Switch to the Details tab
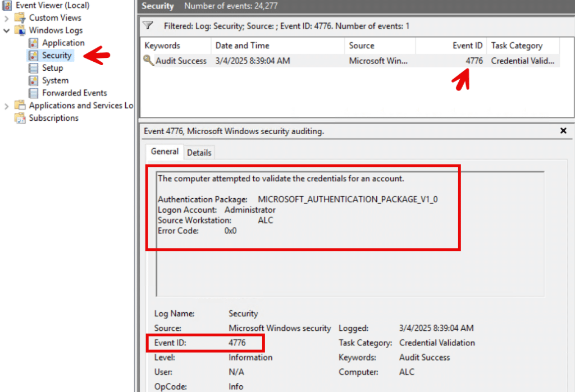 (199, 153)
